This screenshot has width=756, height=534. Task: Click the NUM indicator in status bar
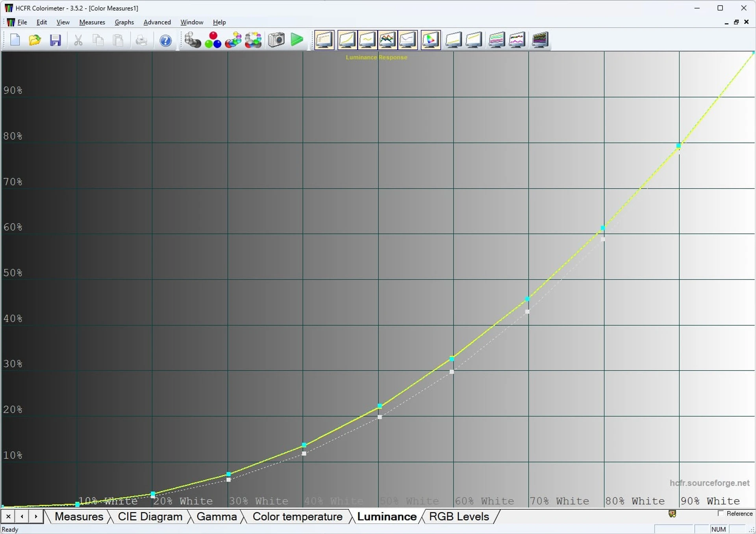[719, 529]
